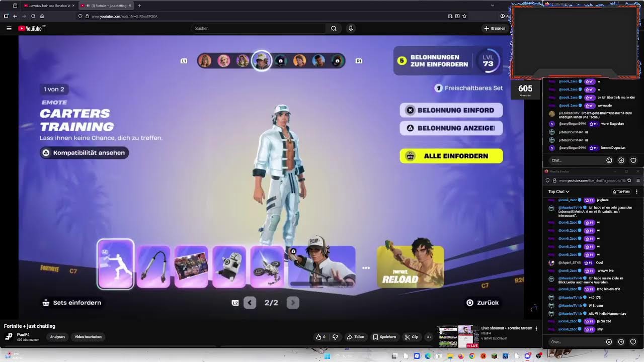644x362 pixels.
Task: Click the Zurück back button in the game
Action: pyautogui.click(x=482, y=303)
